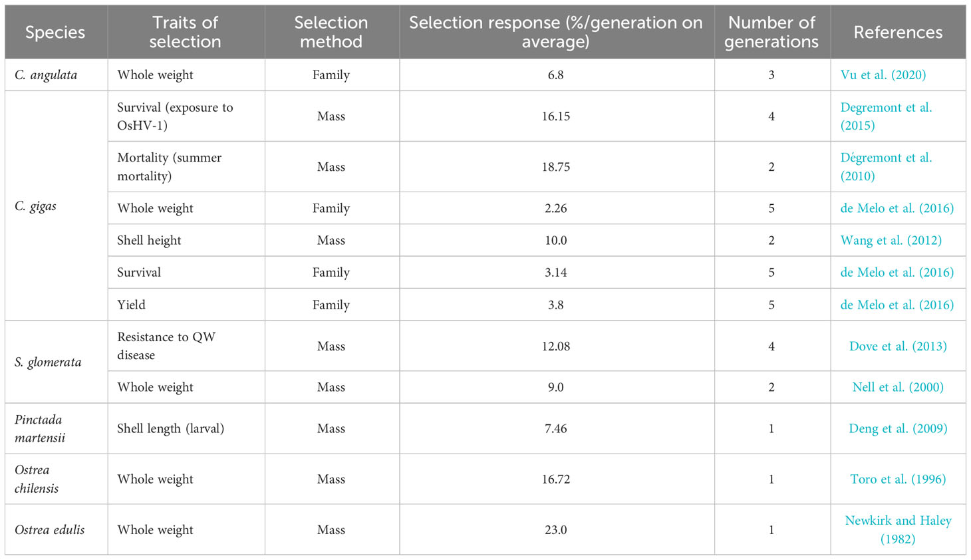Click de Melo et al. (2016) in Survival row
971x560 pixels.
tap(897, 272)
